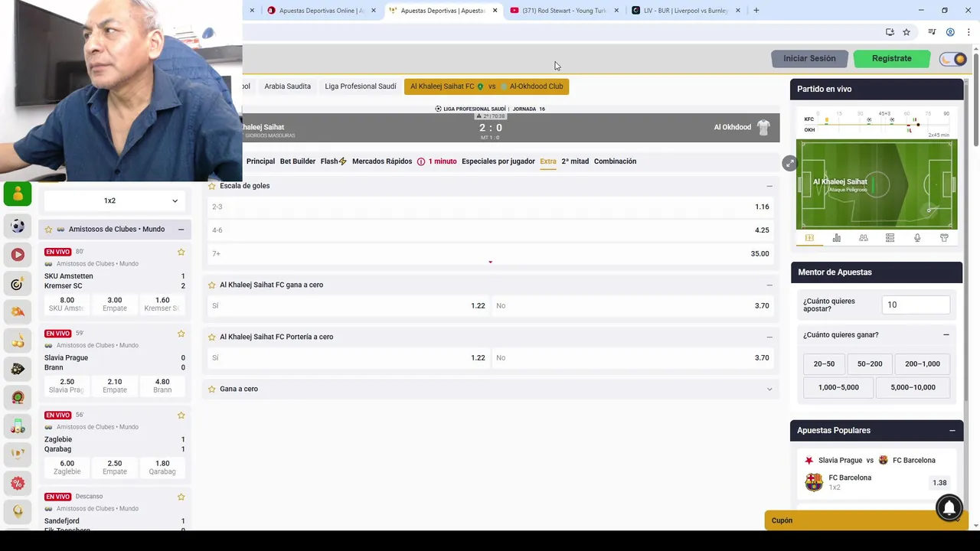Image resolution: width=980 pixels, height=551 pixels.
Task: Switch to Principal markets tab
Action: tap(260, 161)
